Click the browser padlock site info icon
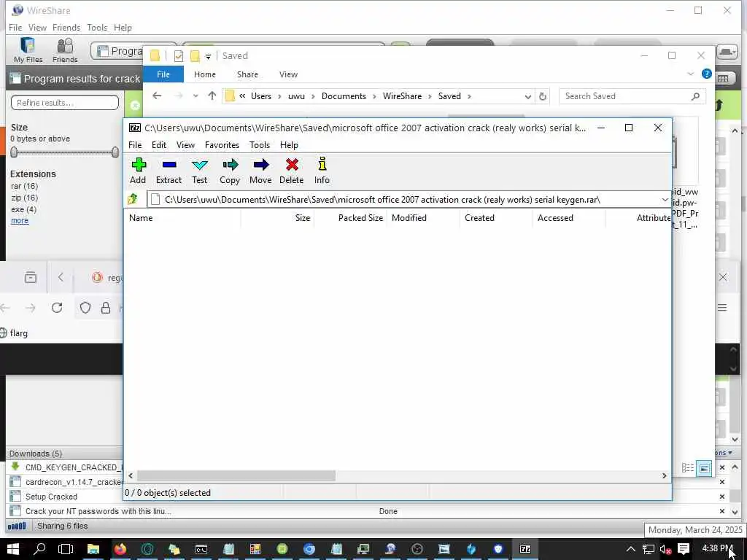This screenshot has height=560, width=747. [106, 308]
